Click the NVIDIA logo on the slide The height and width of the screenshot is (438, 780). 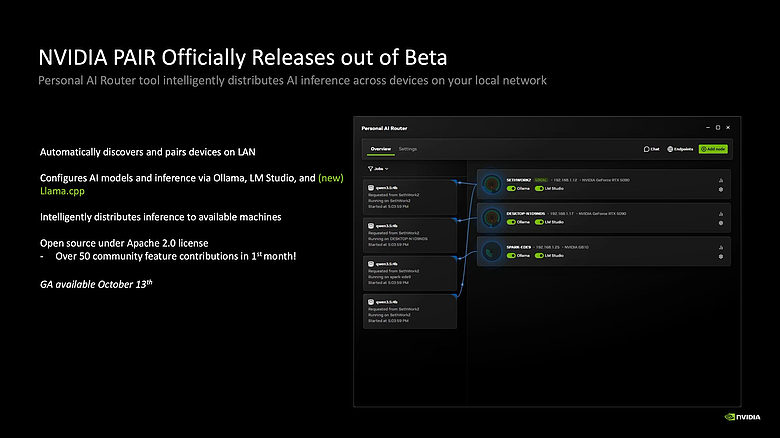tap(742, 417)
